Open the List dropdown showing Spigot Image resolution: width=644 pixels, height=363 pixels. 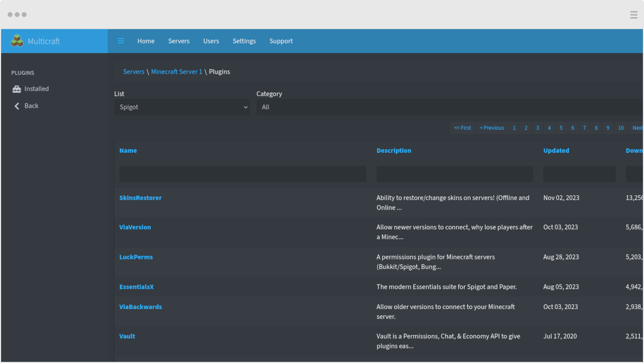click(182, 107)
